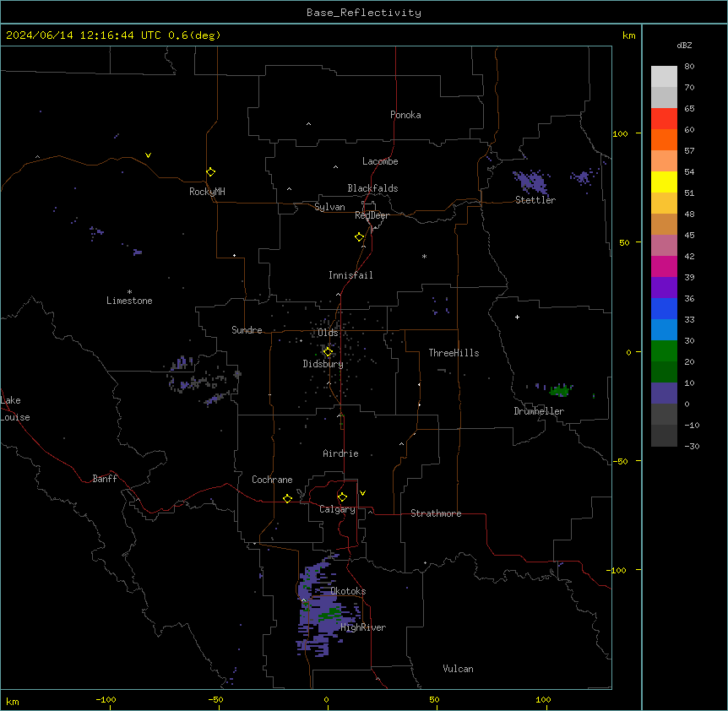Viewport: 728px width, 711px height.
Task: Click the large purple echo near Okotoks
Action: [x=325, y=608]
